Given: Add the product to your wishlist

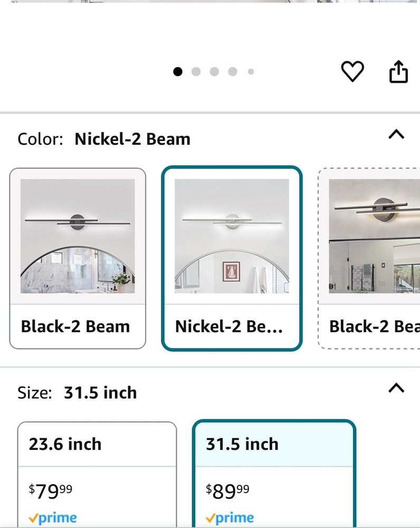Looking at the screenshot, I should tap(353, 71).
